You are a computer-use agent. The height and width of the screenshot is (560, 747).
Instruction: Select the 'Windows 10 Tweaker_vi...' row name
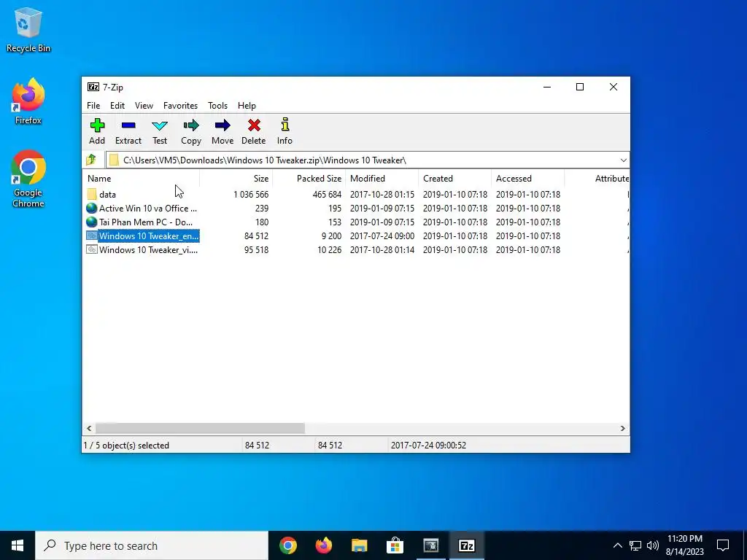(x=149, y=249)
